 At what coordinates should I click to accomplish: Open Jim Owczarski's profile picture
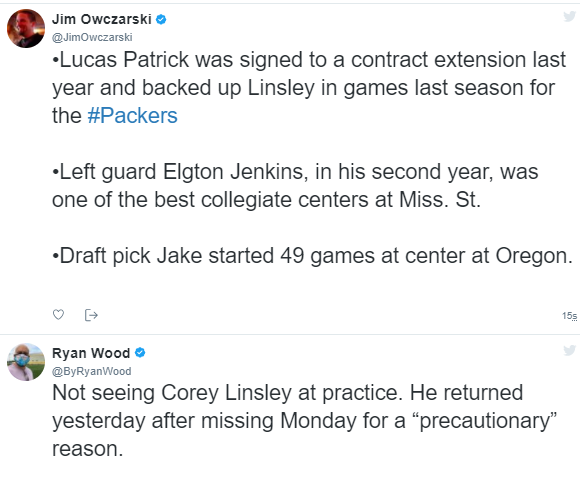[26, 28]
